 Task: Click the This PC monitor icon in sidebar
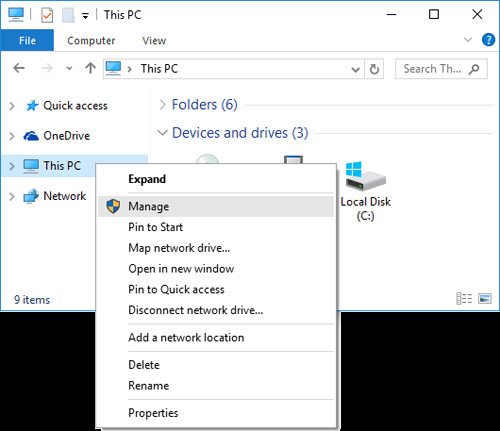[x=31, y=166]
